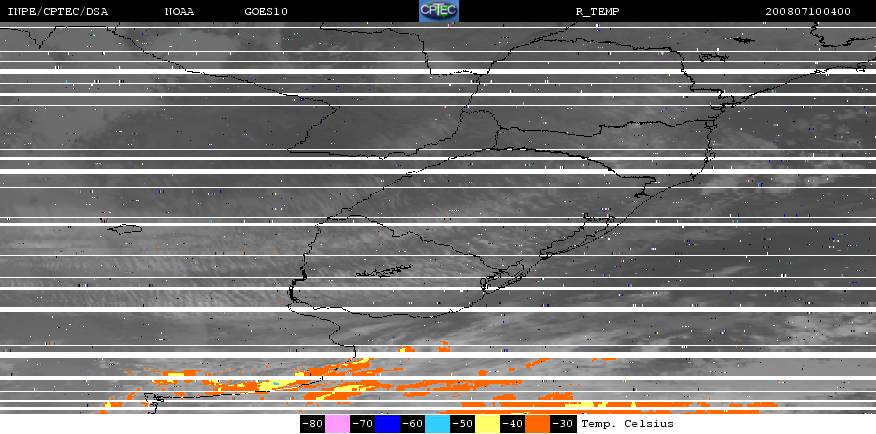Click the 200807100400 timestamp
Image resolution: width=876 pixels, height=434 pixels.
[x=808, y=11]
